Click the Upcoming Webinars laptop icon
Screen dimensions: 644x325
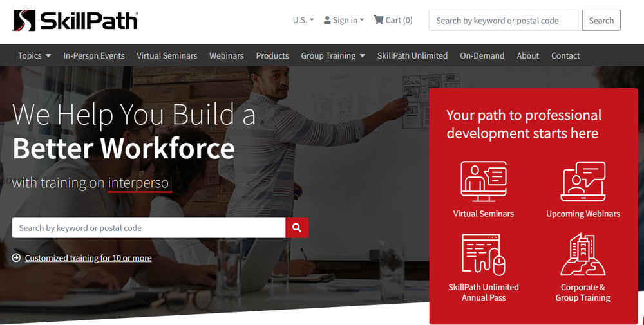(583, 181)
